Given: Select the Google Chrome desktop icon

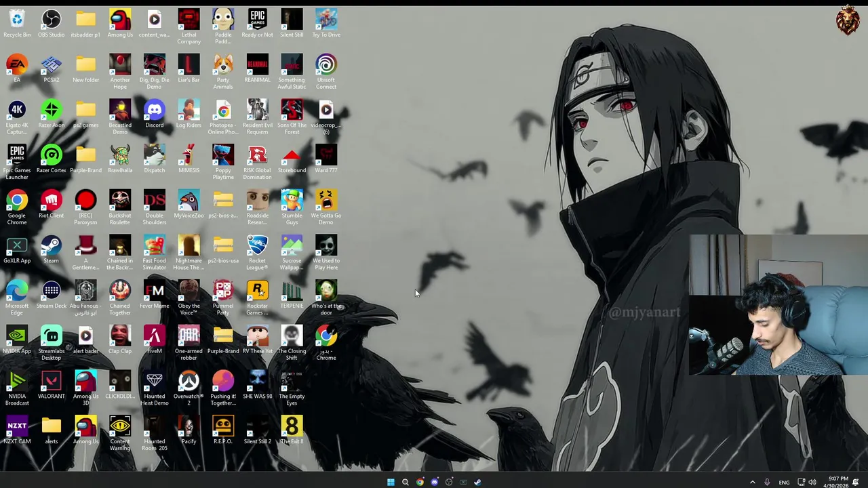Looking at the screenshot, I should 17,207.
